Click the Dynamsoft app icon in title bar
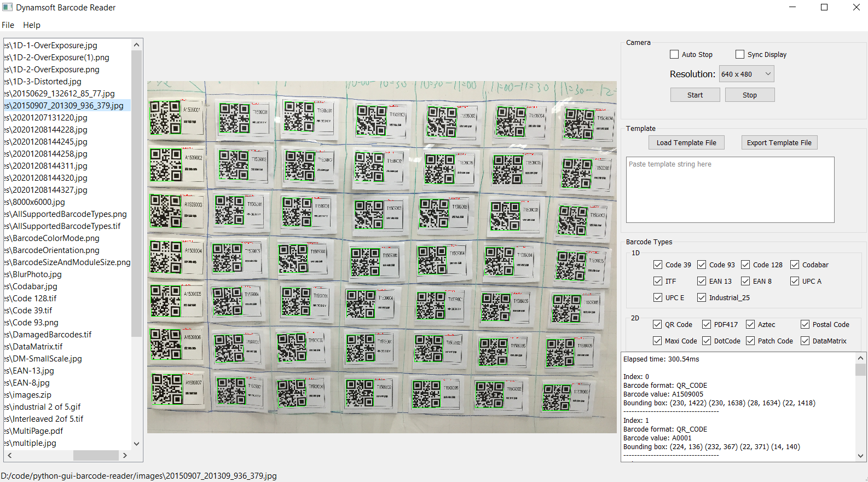Image resolution: width=868 pixels, height=482 pixels. (x=7, y=8)
